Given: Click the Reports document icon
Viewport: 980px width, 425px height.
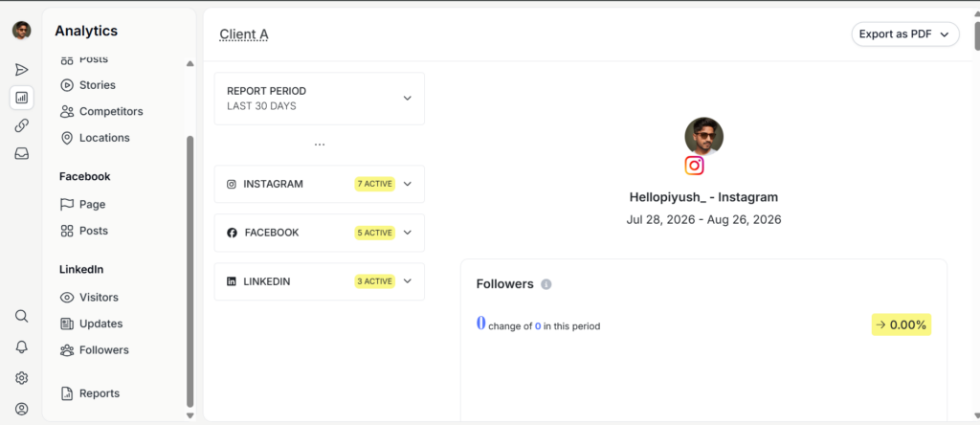Looking at the screenshot, I should 67,393.
